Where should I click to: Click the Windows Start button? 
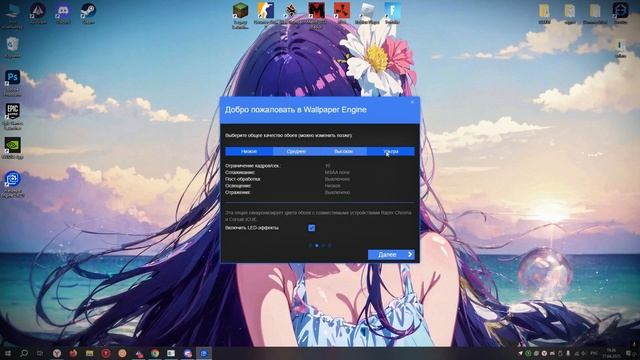pos(8,353)
